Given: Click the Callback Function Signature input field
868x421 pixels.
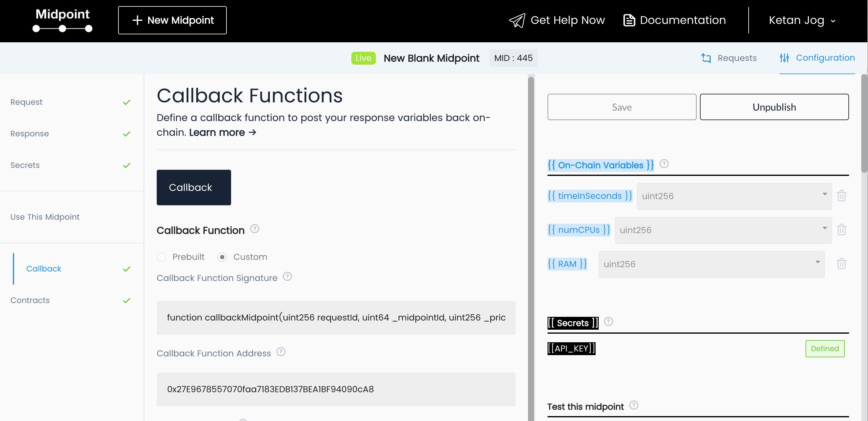Looking at the screenshot, I should [336, 318].
